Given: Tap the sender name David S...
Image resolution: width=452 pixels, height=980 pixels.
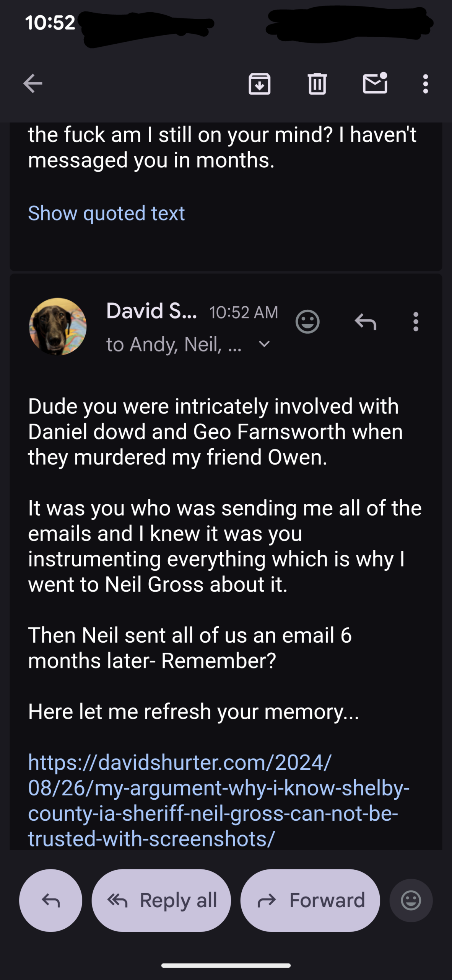Looking at the screenshot, I should coord(151,311).
